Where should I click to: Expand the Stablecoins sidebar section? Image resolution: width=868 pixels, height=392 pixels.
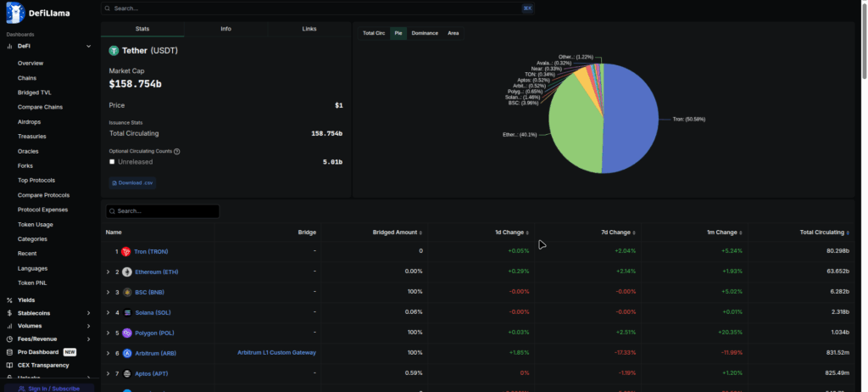[88, 313]
